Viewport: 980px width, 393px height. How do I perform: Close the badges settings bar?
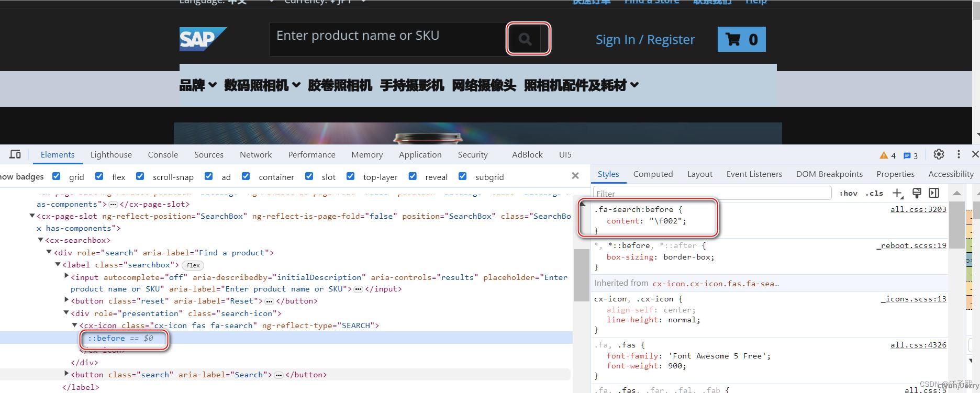click(x=575, y=176)
